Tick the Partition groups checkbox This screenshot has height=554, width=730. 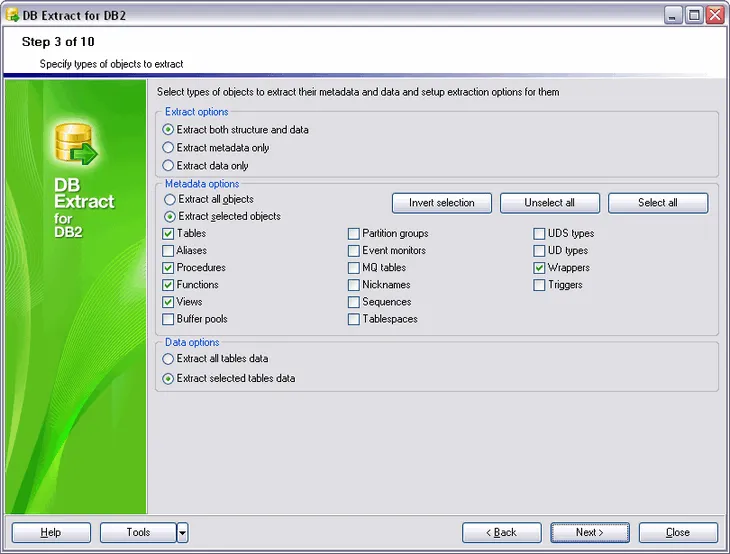(x=354, y=234)
